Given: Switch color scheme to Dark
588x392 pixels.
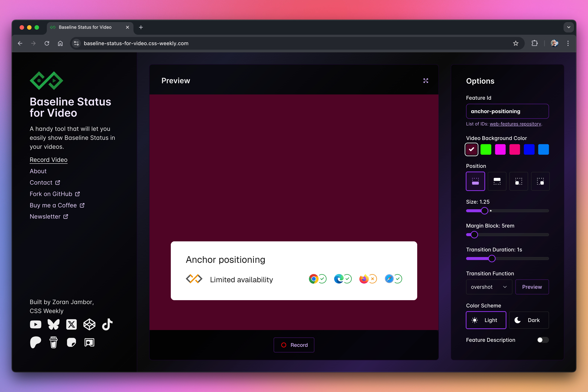Looking at the screenshot, I should coord(529,320).
